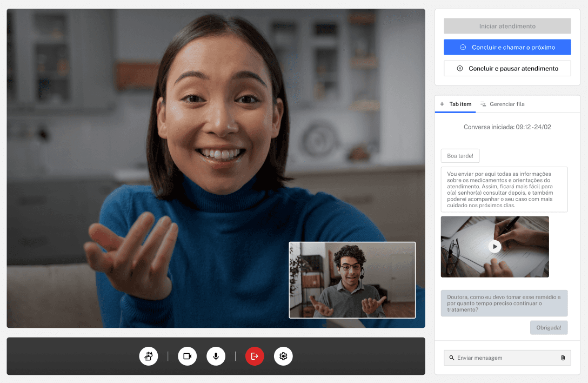This screenshot has height=383, width=588.
Task: Click the plus icon on Tab item
Action: [442, 104]
